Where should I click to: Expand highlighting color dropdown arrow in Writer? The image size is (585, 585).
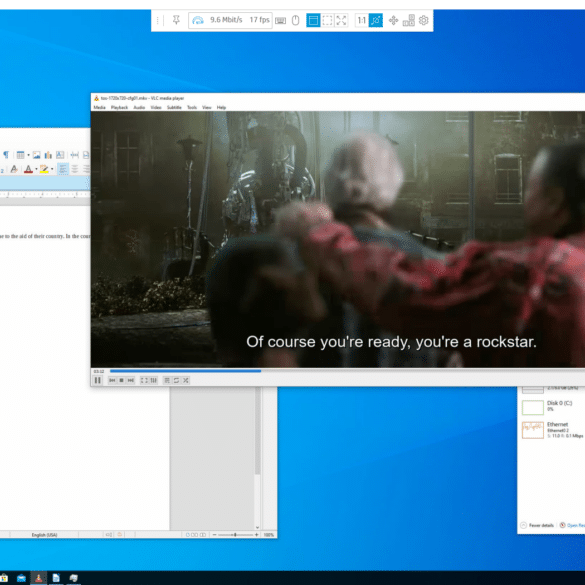(x=52, y=169)
